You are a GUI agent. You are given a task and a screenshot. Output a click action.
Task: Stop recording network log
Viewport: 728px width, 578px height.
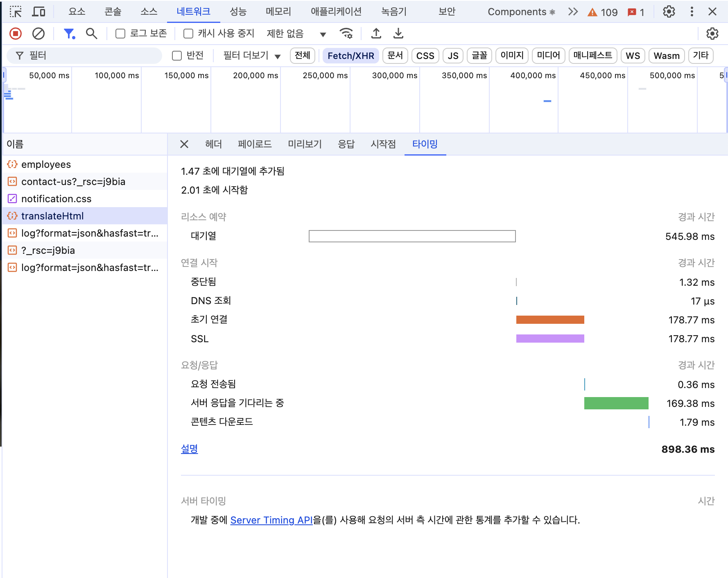pos(16,34)
